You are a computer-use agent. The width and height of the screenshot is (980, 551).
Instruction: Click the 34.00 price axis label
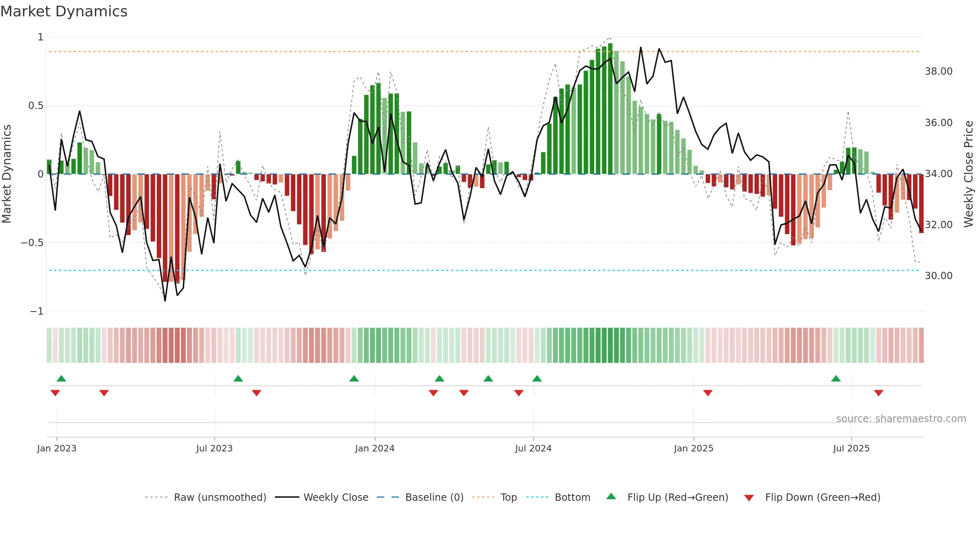pos(939,173)
